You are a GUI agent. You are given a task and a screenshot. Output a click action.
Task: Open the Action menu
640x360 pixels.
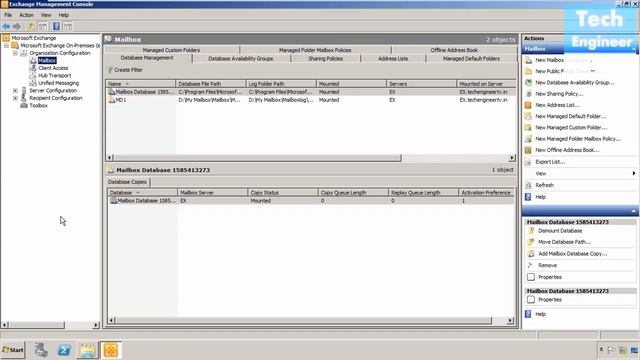[27, 15]
